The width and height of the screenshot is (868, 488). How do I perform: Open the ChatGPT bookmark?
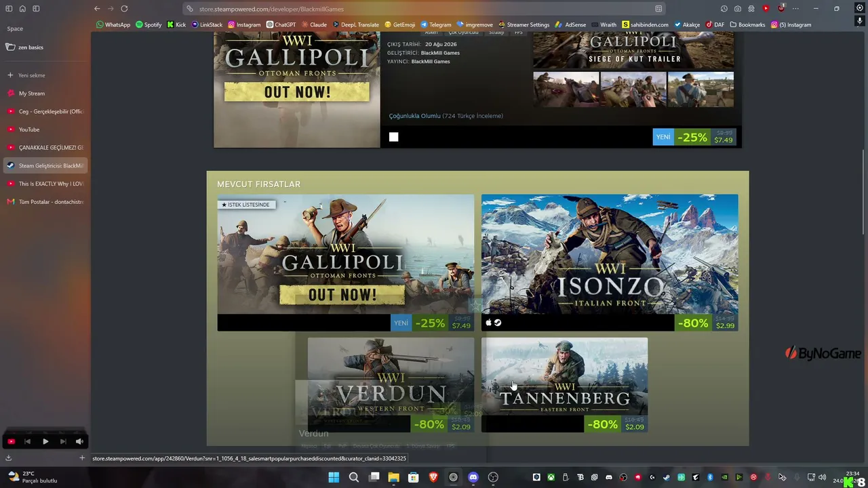(281, 24)
